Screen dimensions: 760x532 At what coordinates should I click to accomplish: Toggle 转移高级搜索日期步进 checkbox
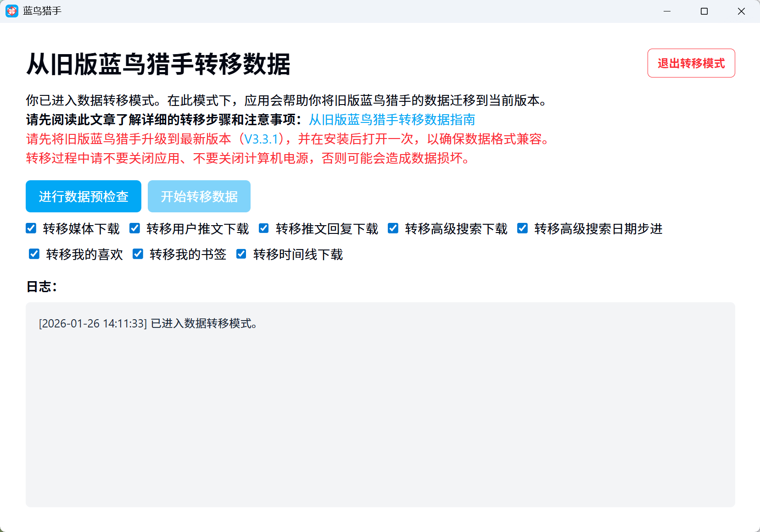pyautogui.click(x=523, y=228)
